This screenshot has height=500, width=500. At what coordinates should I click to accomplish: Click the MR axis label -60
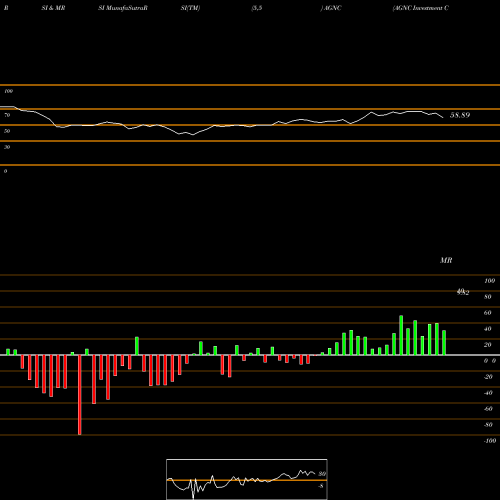tap(488, 409)
